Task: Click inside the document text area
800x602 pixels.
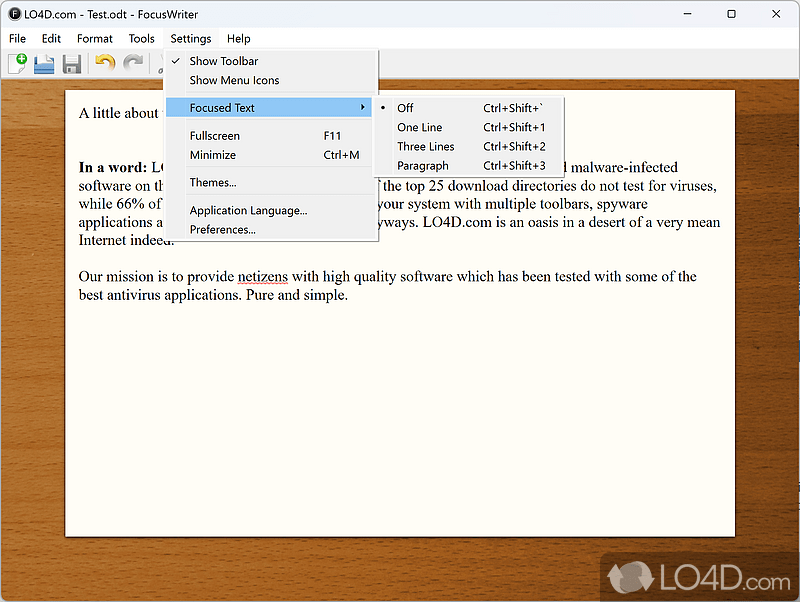Action: click(x=400, y=400)
